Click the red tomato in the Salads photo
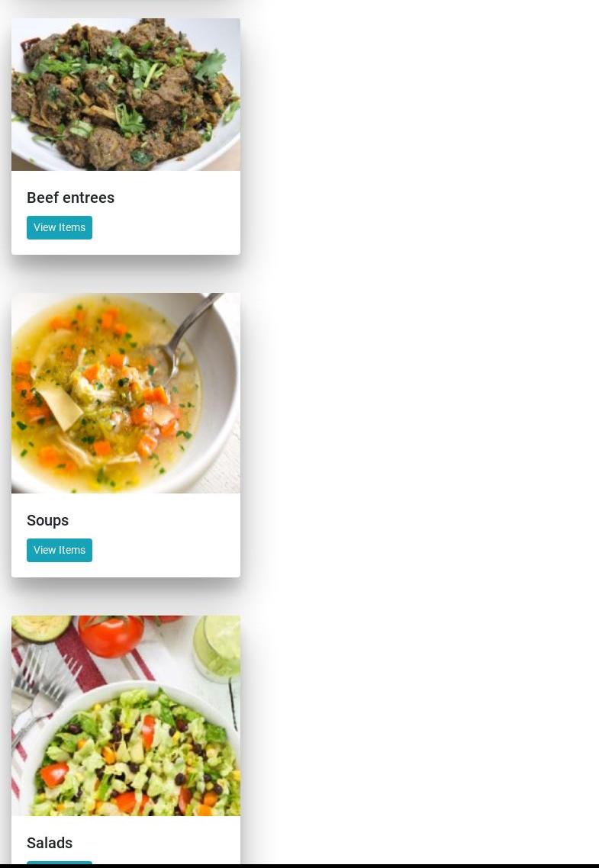Viewport: 599px width, 868px height. (111, 635)
